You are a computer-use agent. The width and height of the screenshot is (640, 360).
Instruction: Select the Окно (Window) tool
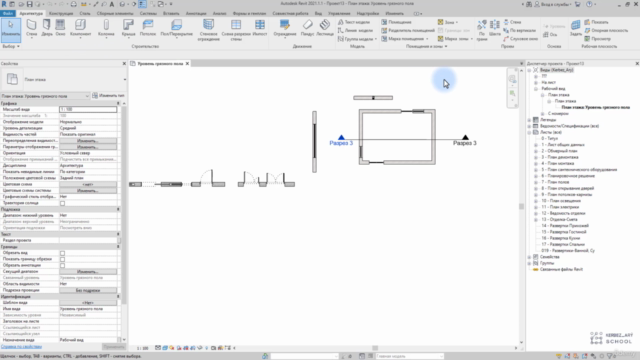[x=60, y=28]
